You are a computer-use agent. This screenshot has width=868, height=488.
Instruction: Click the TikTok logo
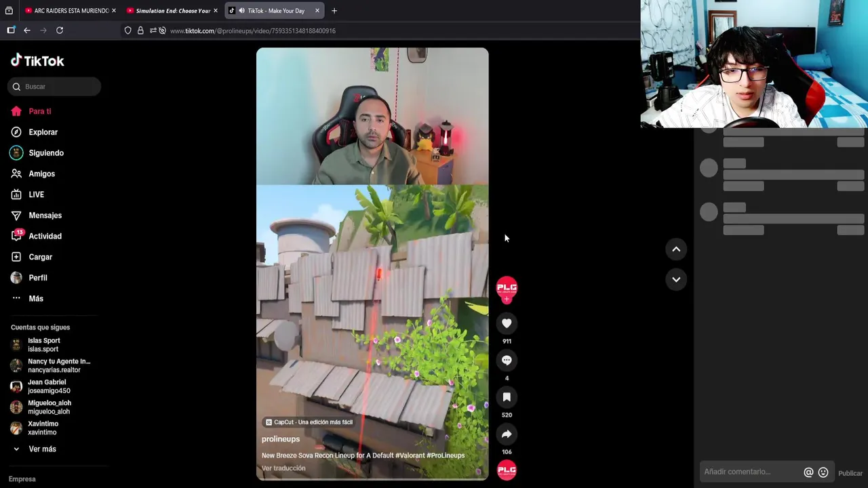[37, 60]
